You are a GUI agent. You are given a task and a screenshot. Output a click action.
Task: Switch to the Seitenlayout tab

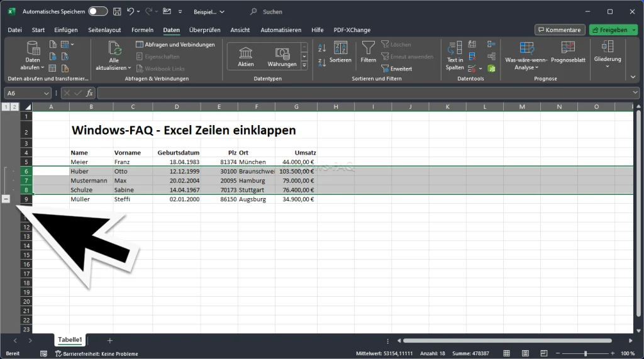[104, 30]
